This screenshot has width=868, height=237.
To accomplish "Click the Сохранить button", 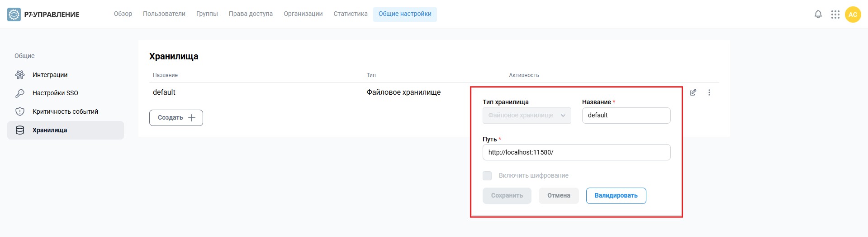I will tap(507, 196).
